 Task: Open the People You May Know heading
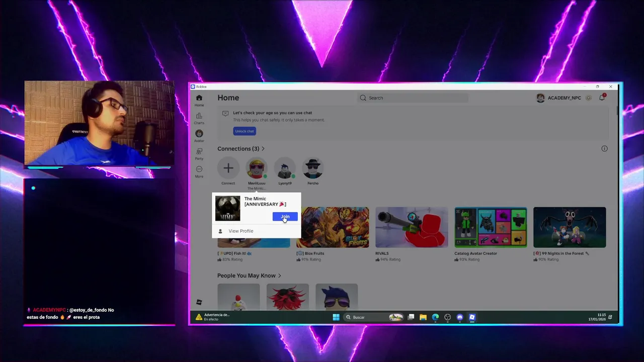pos(247,276)
